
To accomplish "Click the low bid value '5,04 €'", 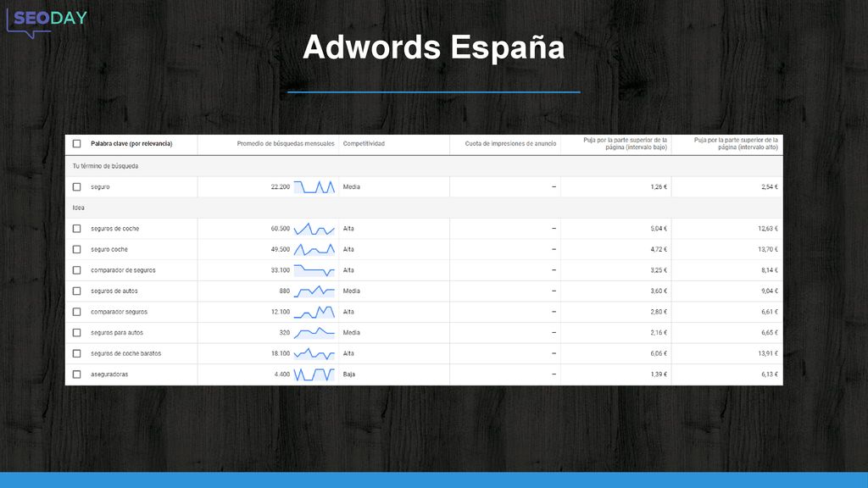I will [659, 229].
